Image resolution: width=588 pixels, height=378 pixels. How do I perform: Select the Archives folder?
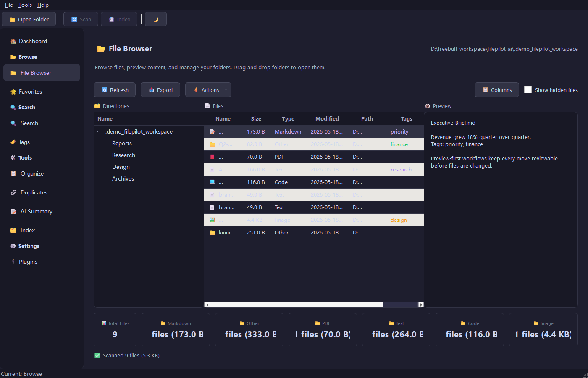pos(123,178)
